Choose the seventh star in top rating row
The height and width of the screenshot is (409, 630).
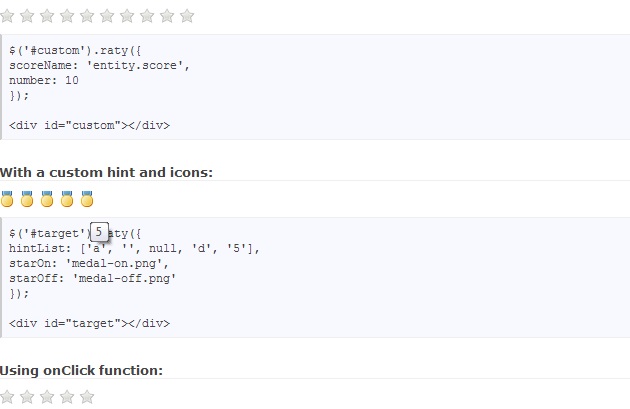[x=127, y=16]
